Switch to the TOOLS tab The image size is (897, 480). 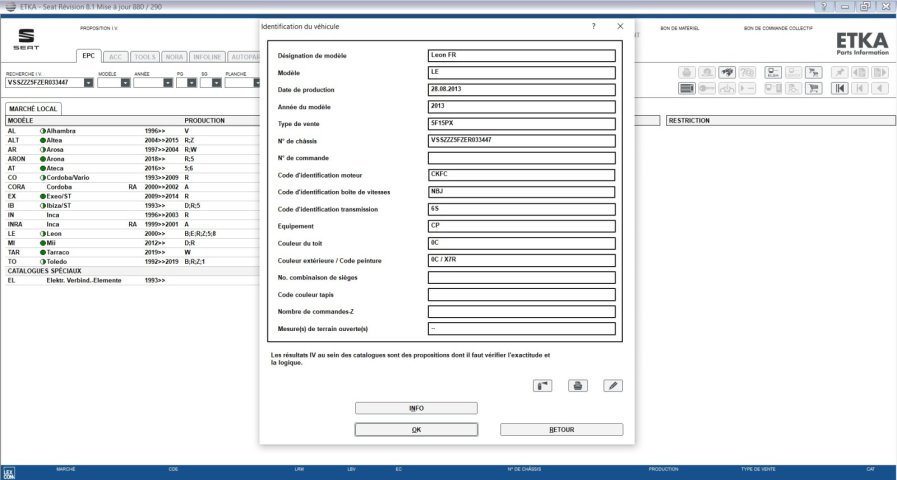[x=145, y=57]
